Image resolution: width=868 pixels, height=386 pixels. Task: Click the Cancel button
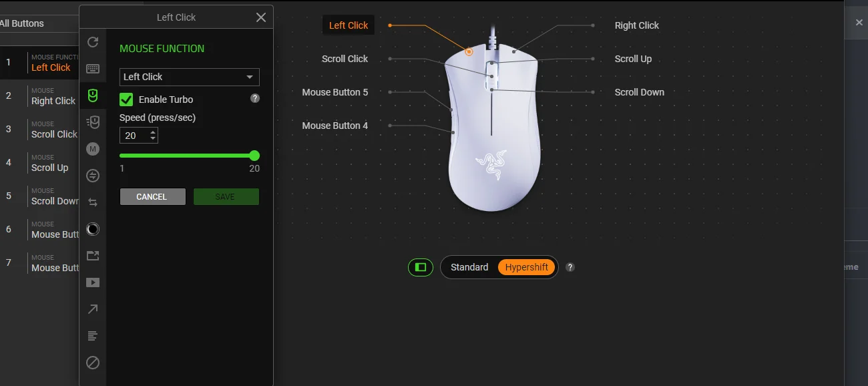click(153, 196)
